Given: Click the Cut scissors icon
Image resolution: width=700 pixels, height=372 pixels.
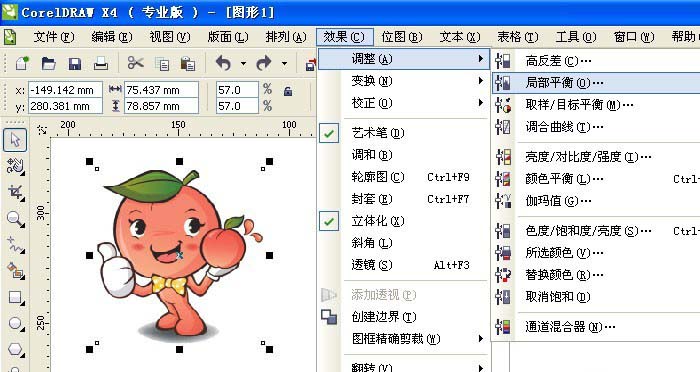Looking at the screenshot, I should pos(135,63).
